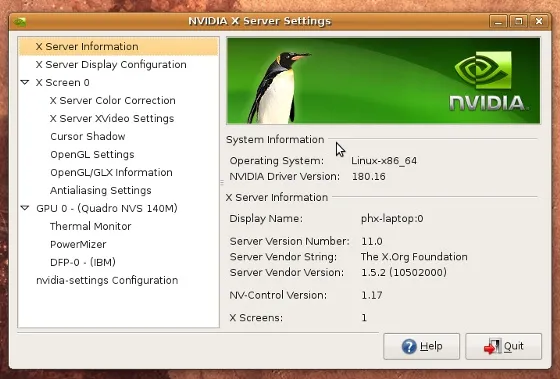Screen dimensions: 560x379
Task: Open X Server XVideo Settings
Action: click(x=112, y=119)
